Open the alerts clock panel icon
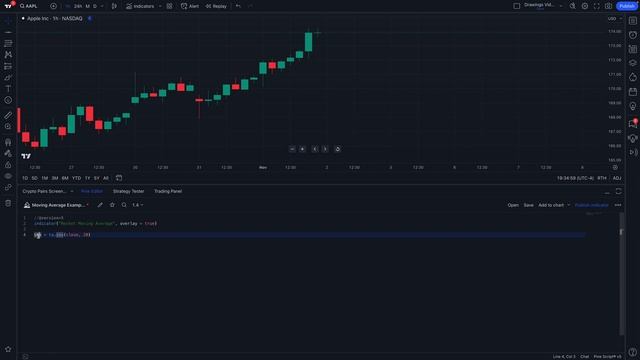 click(x=633, y=35)
